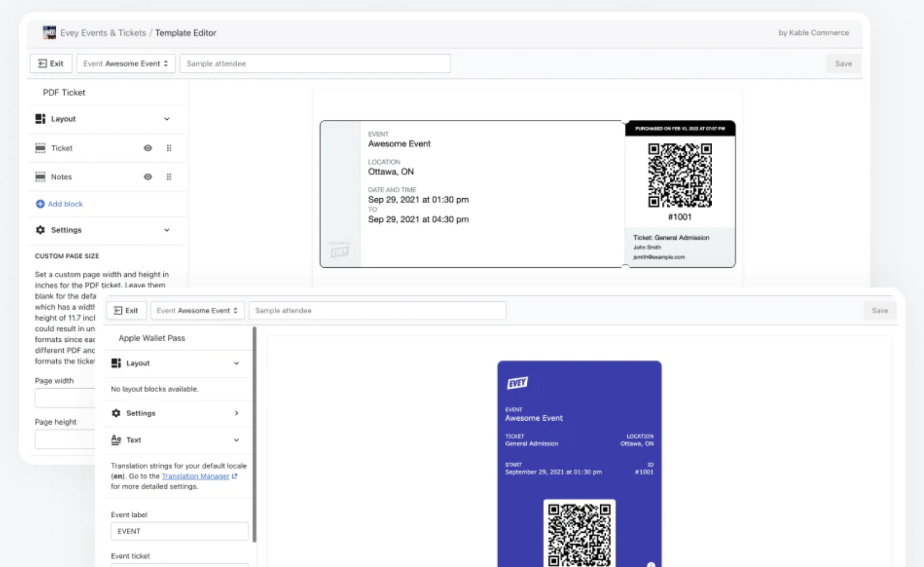Click the Settings gear in PDF Ticket panel
The width and height of the screenshot is (924, 567).
[x=40, y=230]
